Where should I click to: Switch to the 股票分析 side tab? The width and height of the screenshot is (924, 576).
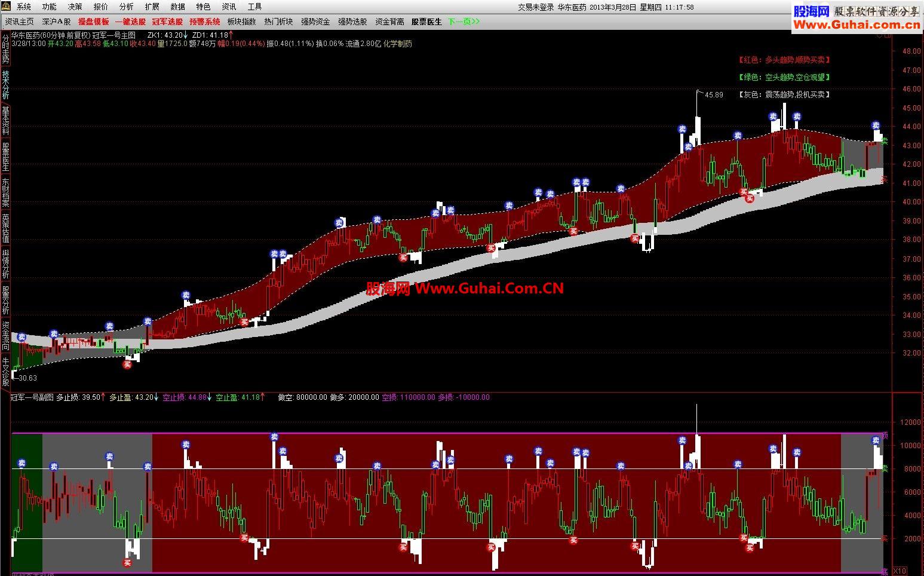tap(5, 300)
